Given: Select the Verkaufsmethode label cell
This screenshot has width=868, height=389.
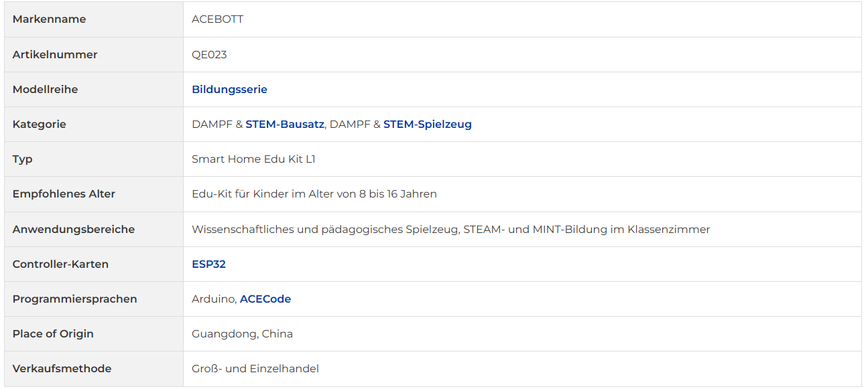Looking at the screenshot, I should (x=94, y=368).
